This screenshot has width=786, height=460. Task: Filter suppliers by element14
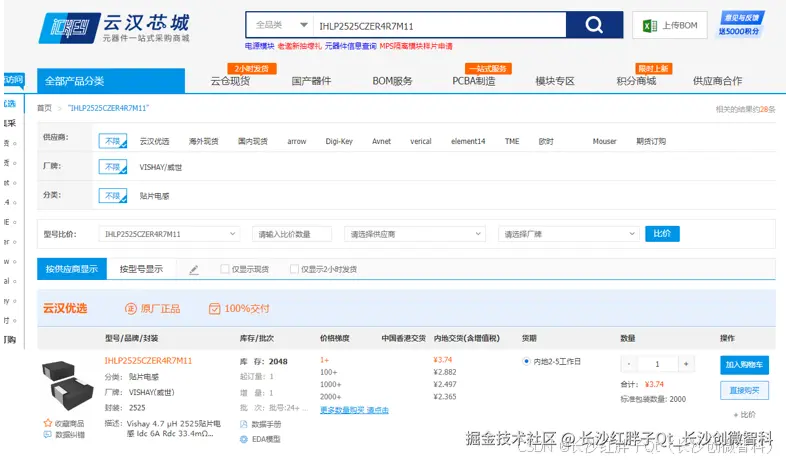click(x=468, y=142)
